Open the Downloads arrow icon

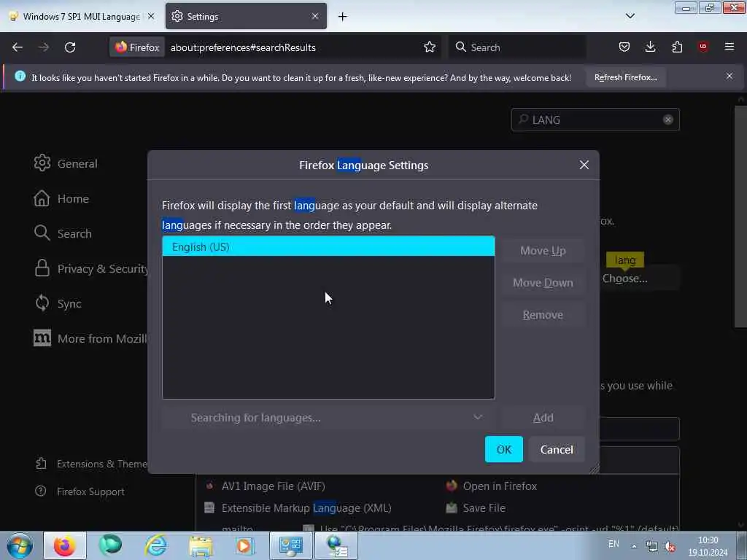pyautogui.click(x=650, y=47)
